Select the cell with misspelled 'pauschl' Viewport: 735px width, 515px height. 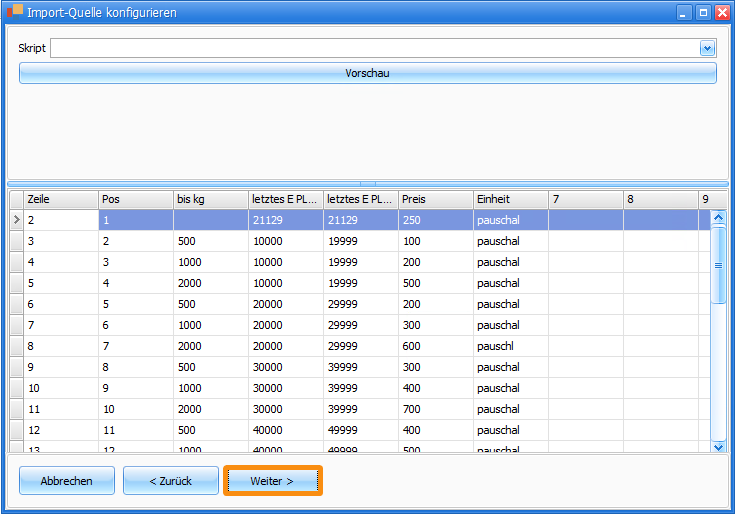pyautogui.click(x=510, y=346)
